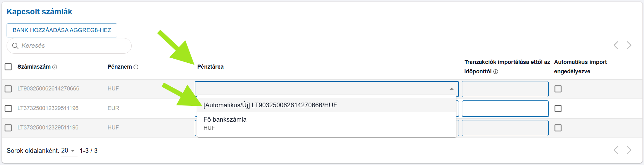Toggle the select-all header checkbox

pos(8,67)
